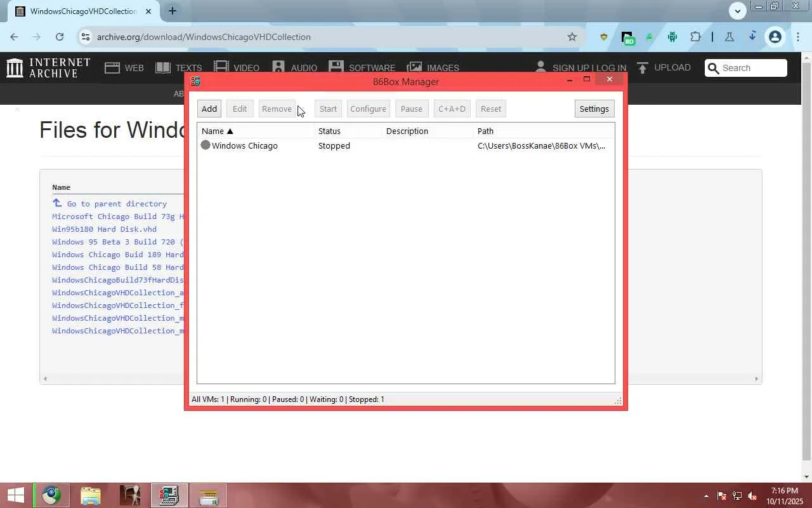Open the RO-badged browser extension
Viewport: 812px width, 508px height.
pyautogui.click(x=627, y=37)
